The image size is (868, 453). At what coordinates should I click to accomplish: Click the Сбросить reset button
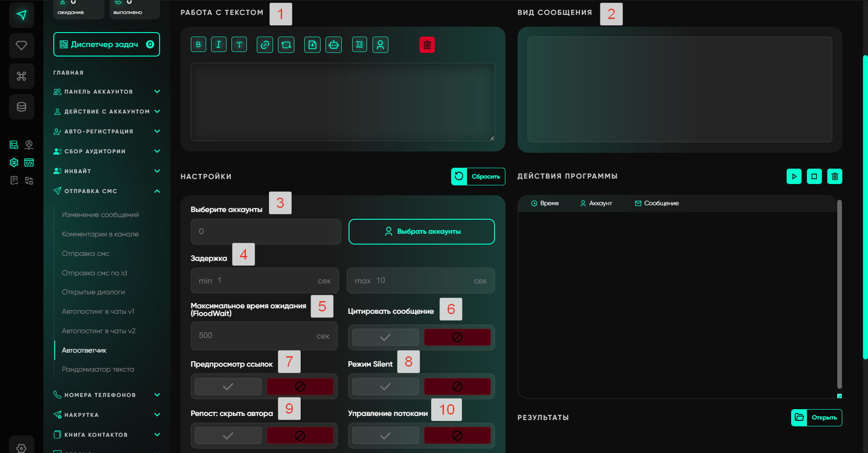click(x=478, y=177)
